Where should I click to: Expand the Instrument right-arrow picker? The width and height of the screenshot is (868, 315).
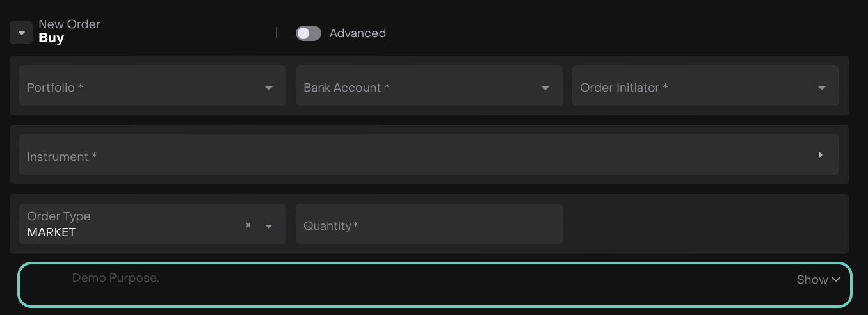coord(820,155)
